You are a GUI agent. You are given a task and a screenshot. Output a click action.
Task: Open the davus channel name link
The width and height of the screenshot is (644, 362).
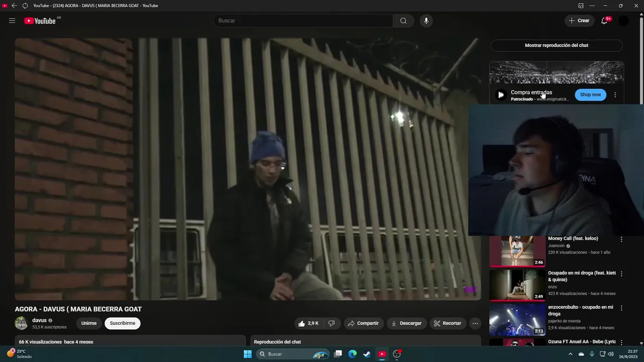point(39,320)
